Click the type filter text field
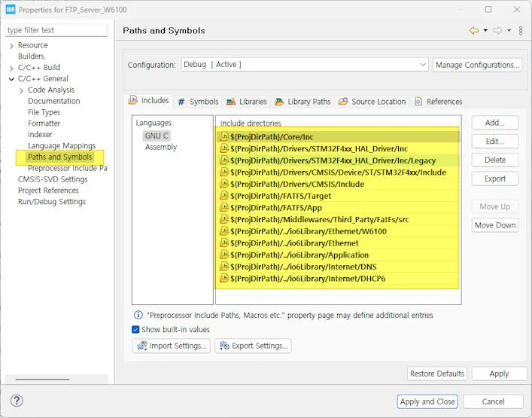The height and width of the screenshot is (418, 532). (56, 30)
